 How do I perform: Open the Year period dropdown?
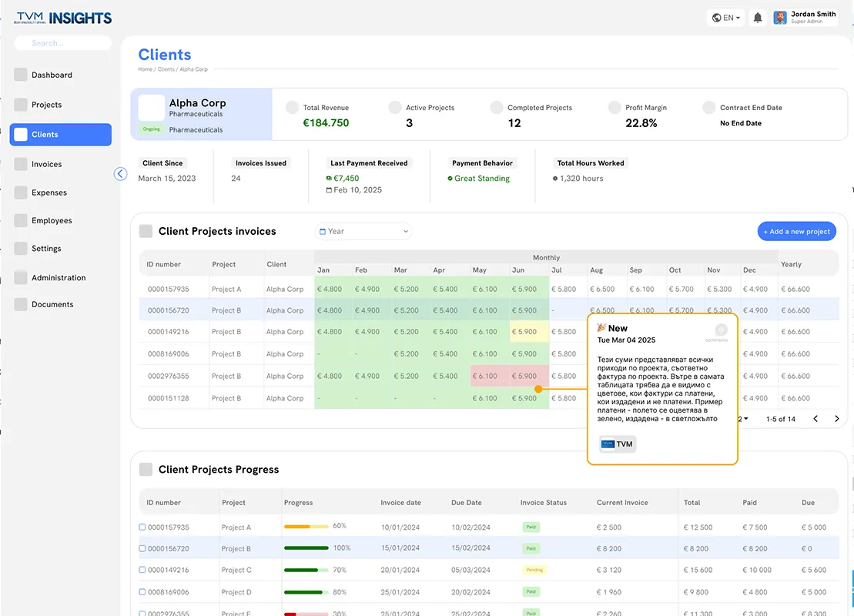click(363, 232)
